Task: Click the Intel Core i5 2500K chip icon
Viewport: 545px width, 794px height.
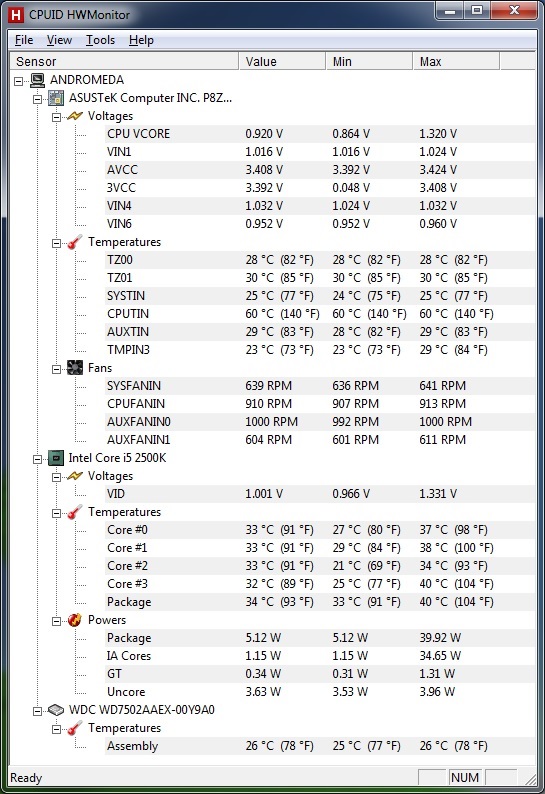Action: click(56, 458)
